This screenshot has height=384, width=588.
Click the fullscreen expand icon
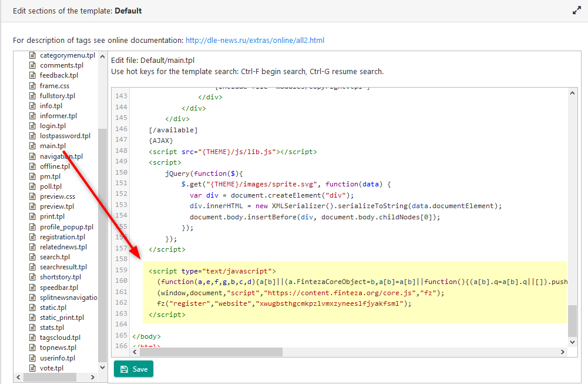click(576, 11)
